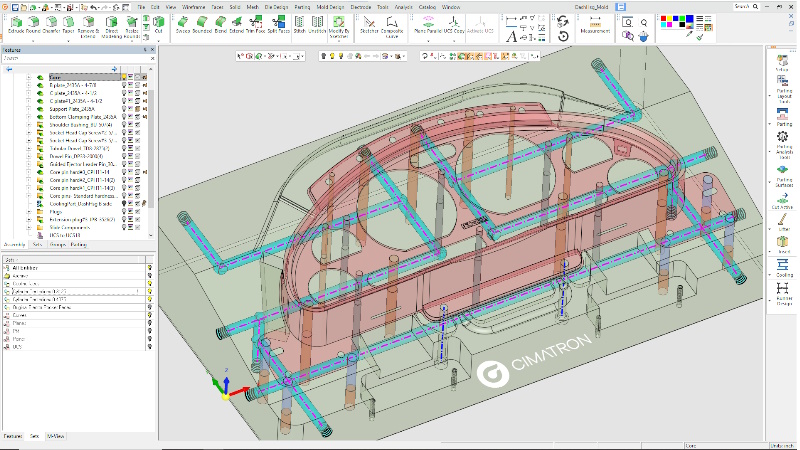The width and height of the screenshot is (800, 450).
Task: Switch to the Groups tab
Action: tap(58, 245)
